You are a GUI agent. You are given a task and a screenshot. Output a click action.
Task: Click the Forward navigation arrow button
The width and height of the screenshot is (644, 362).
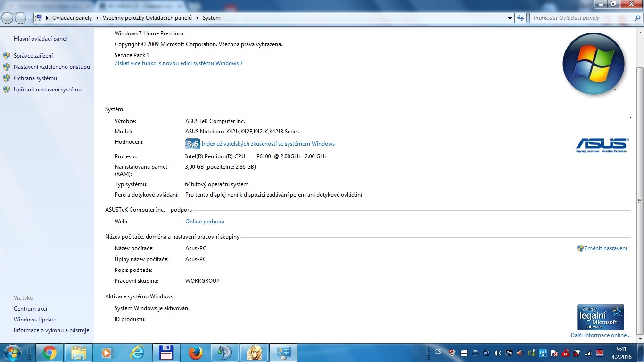20,18
